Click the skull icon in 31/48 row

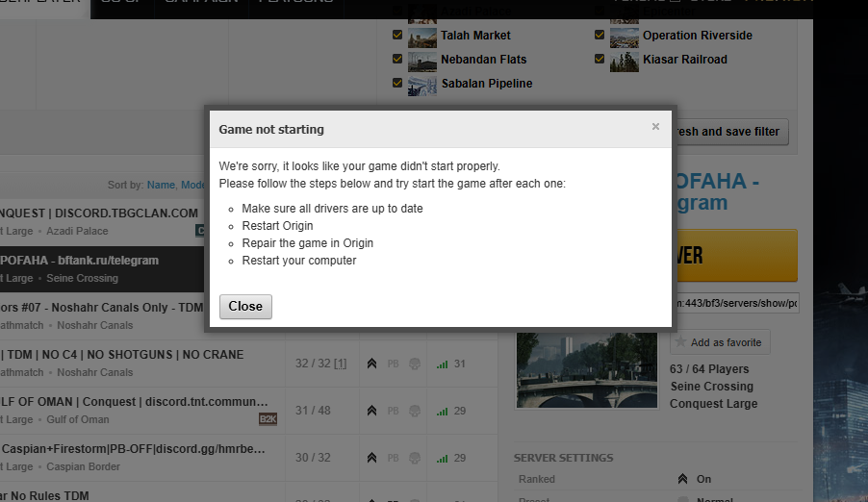click(414, 411)
